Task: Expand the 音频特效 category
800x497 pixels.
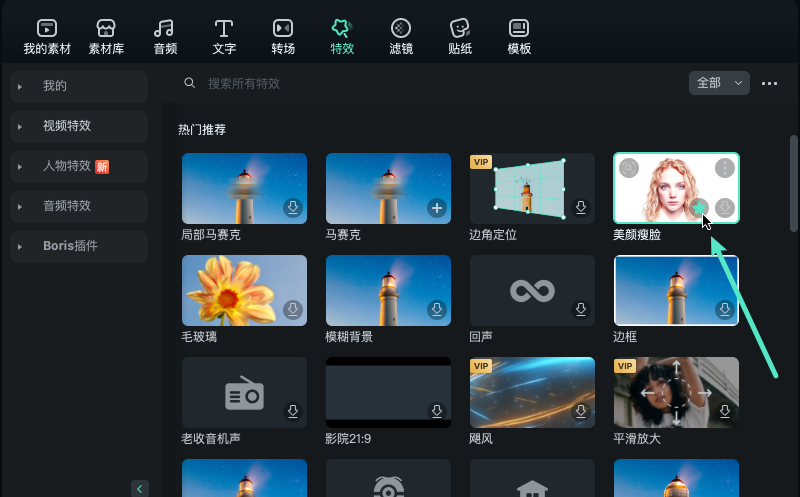Action: click(79, 206)
